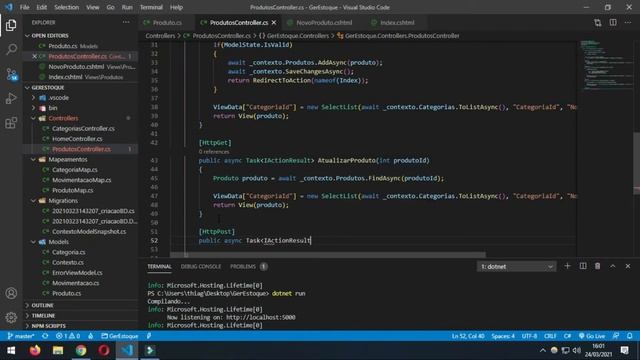This screenshot has height=360, width=640.
Task: Change language mode via C# status item
Action: coord(567,336)
